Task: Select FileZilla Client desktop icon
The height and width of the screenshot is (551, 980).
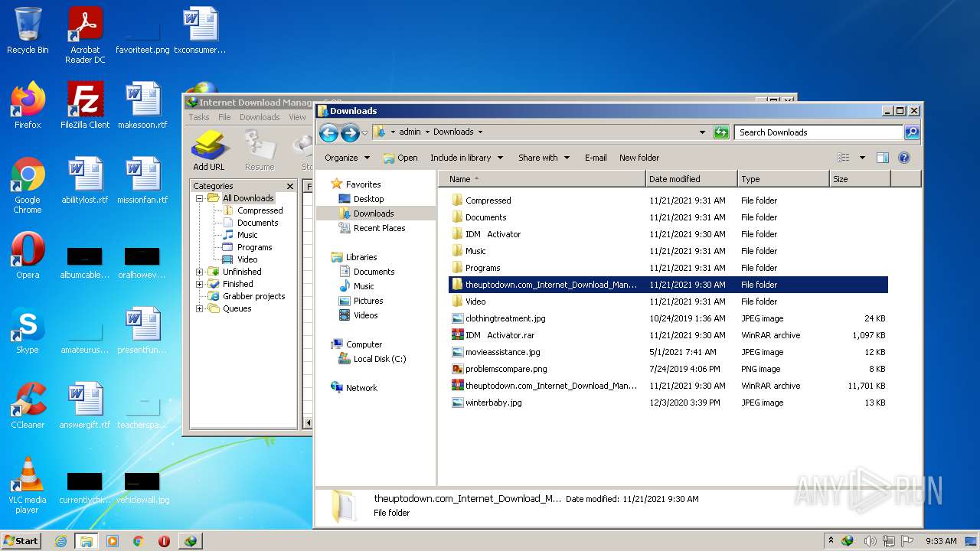Action: pyautogui.click(x=85, y=106)
